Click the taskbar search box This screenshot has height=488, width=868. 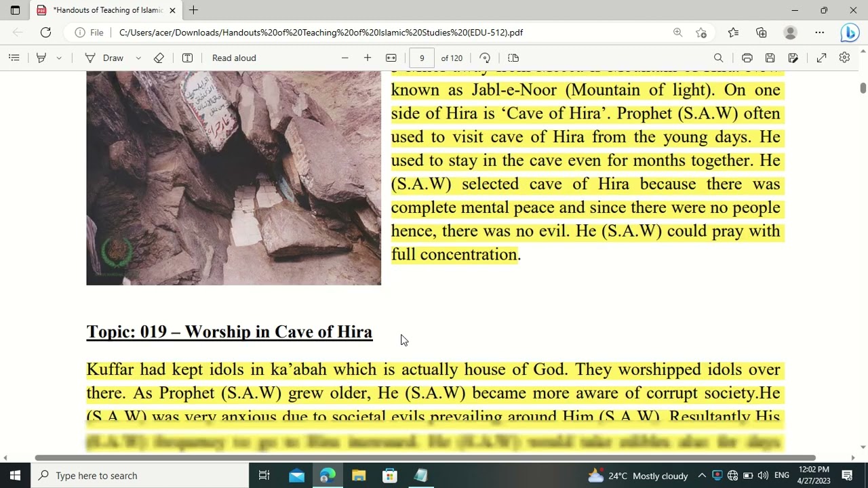[x=140, y=475]
